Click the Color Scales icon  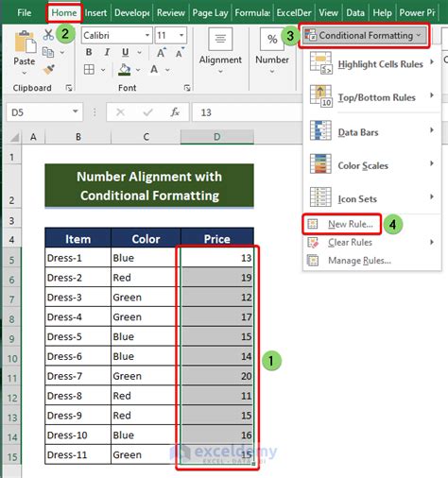(320, 163)
